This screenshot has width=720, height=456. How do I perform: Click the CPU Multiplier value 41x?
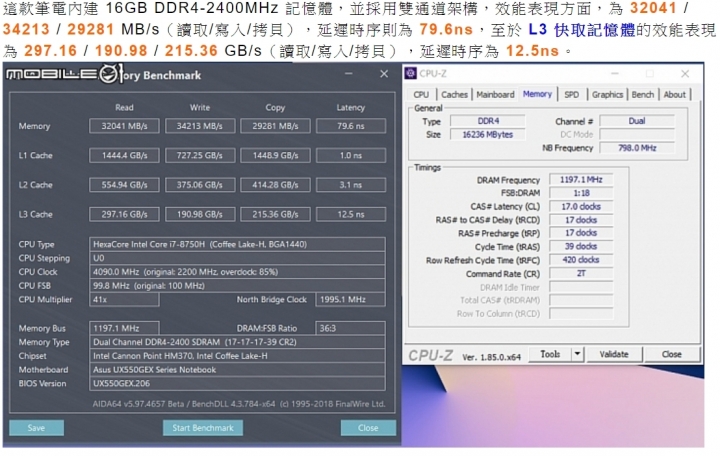pos(124,299)
